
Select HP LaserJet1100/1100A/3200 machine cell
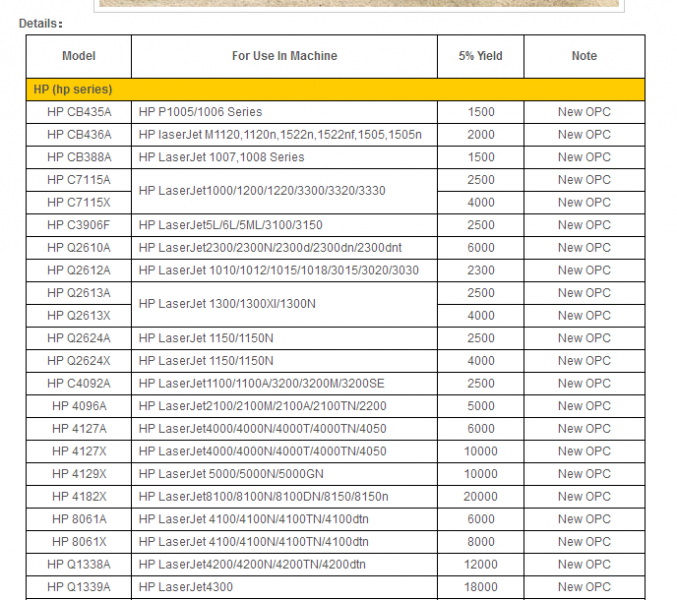[284, 383]
